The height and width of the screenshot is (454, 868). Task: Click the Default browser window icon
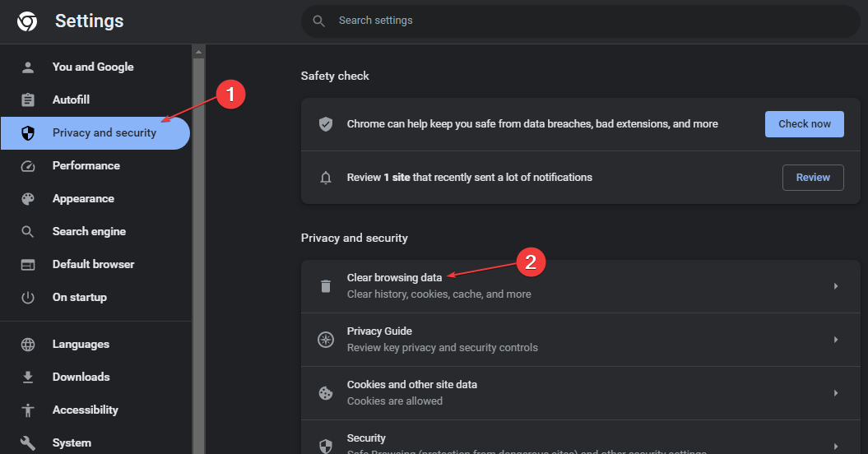click(x=28, y=265)
